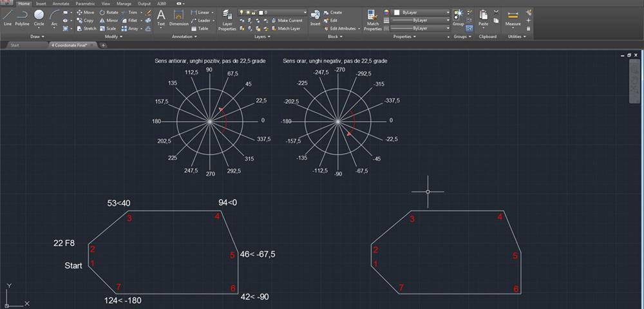
Task: Switch to the Parametric ribbon tab
Action: pyautogui.click(x=85, y=3)
